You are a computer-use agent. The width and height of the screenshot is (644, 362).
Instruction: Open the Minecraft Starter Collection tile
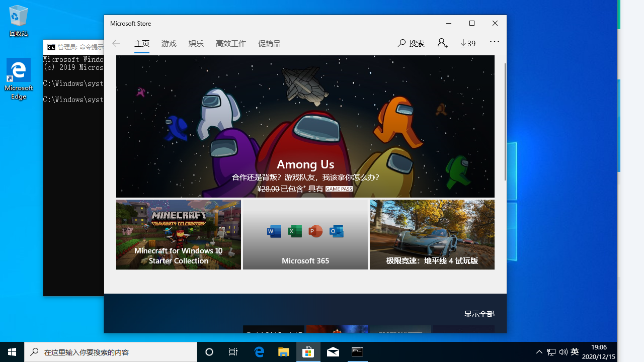(178, 234)
